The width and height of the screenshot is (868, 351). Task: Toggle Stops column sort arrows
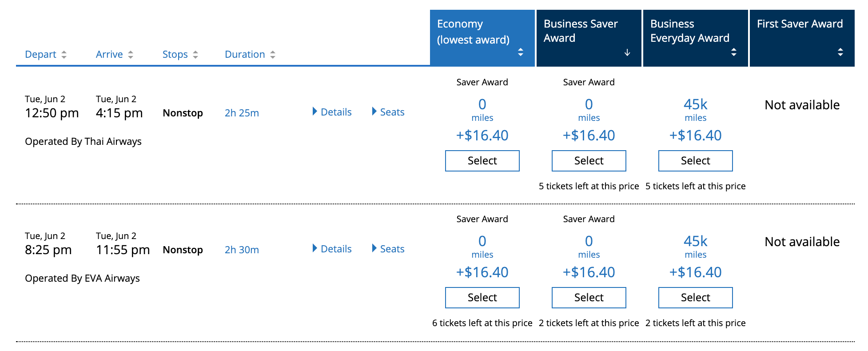(195, 55)
